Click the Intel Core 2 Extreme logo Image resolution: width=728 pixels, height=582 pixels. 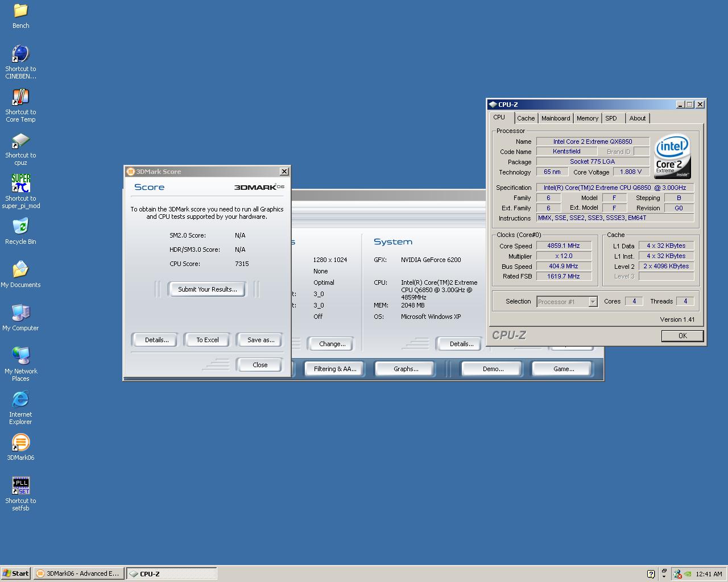pyautogui.click(x=672, y=156)
